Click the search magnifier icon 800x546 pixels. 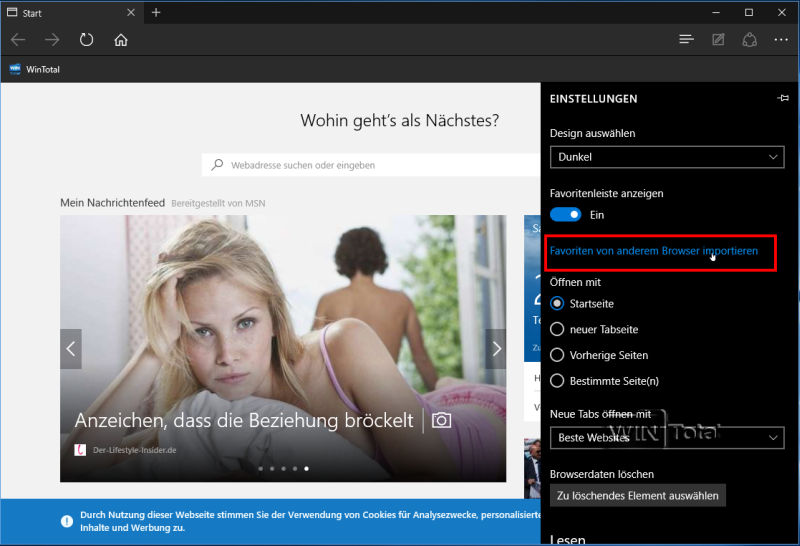(x=217, y=165)
